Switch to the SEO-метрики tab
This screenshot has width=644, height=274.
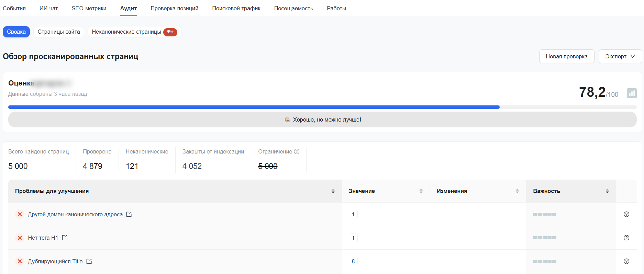coord(89,8)
